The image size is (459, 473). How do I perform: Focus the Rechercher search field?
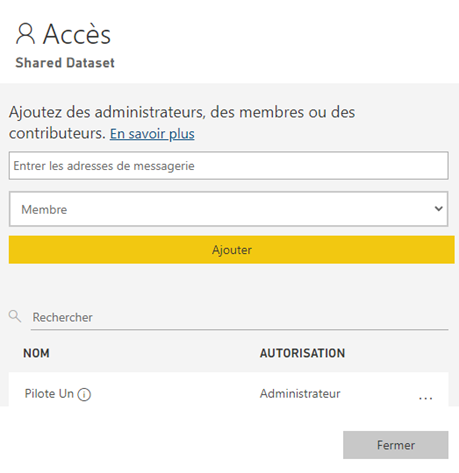point(239,317)
